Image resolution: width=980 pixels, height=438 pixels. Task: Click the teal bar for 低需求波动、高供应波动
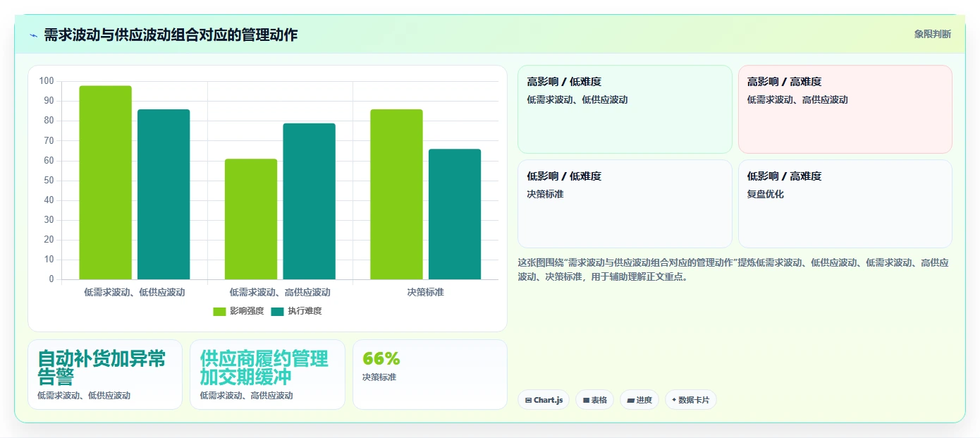(310, 202)
